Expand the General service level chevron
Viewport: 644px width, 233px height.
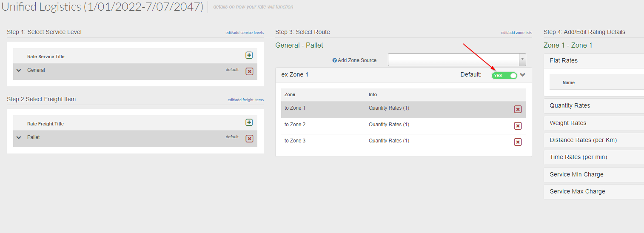pos(19,71)
